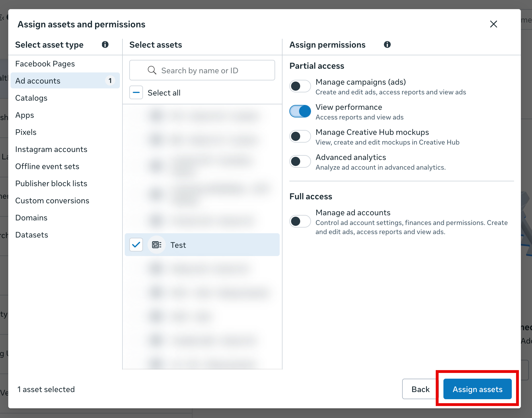Click the Search by name or ID field
Image resolution: width=532 pixels, height=418 pixels.
tap(202, 70)
